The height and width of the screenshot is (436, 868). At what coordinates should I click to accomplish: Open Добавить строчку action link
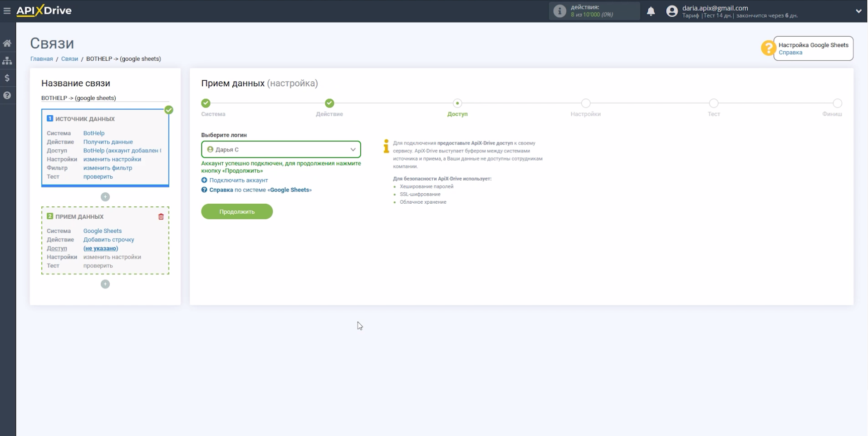pos(108,240)
